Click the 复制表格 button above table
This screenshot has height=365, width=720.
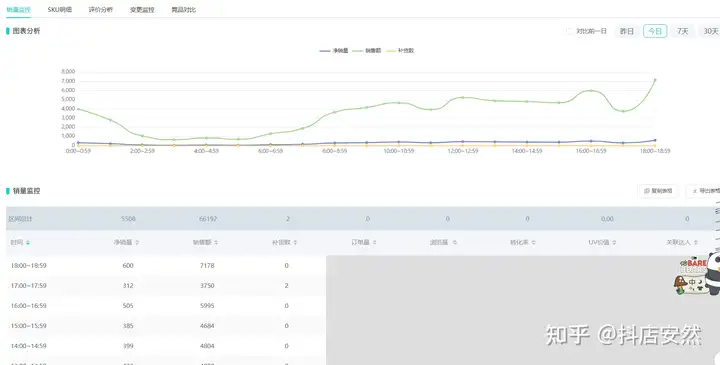658,191
